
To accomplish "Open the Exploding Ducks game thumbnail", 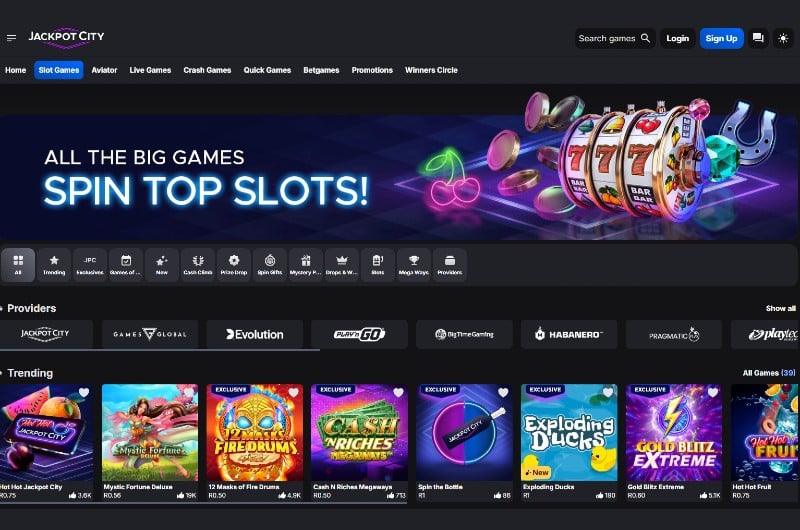I will click(x=569, y=433).
